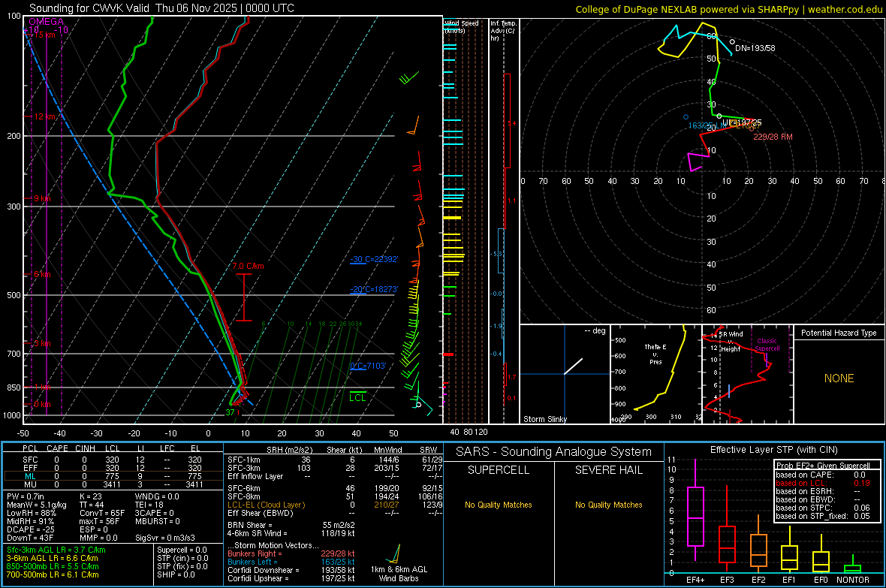The width and height of the screenshot is (886, 588).
Task: Click the yellow 'NONE' hazard type text
Action: click(x=839, y=378)
